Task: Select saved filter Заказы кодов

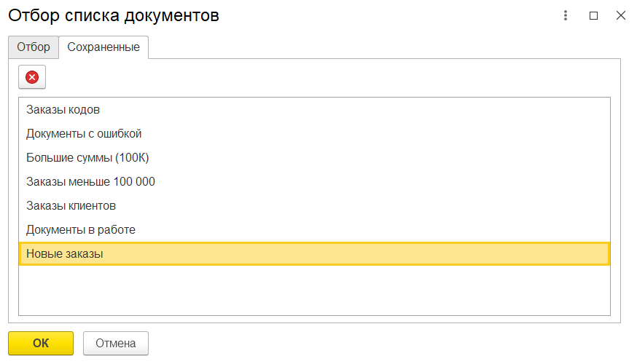Action: [x=314, y=110]
